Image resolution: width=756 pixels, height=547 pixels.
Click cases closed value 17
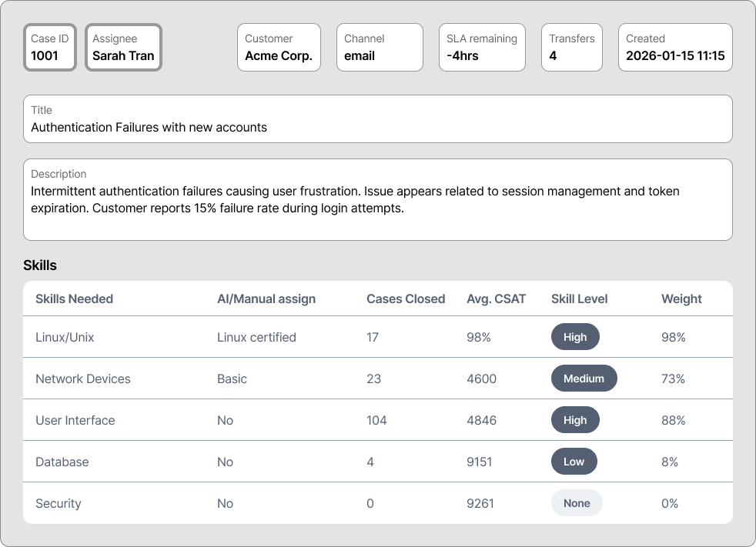(x=372, y=337)
